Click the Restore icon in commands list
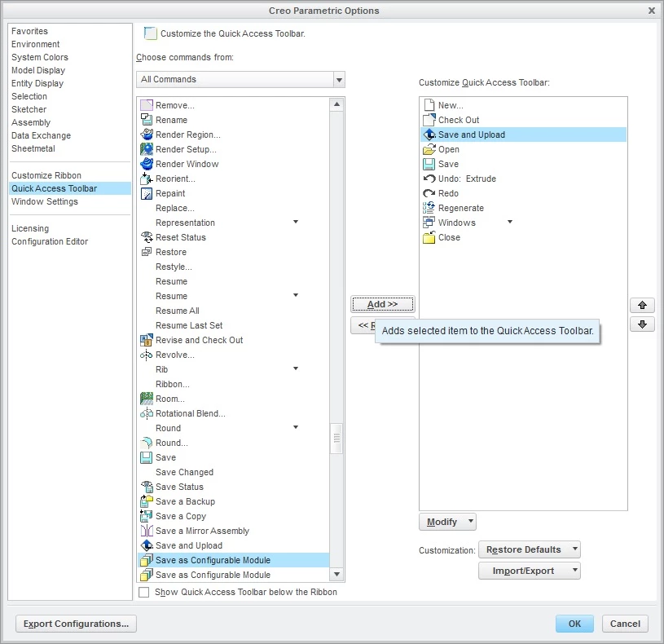Image resolution: width=664 pixels, height=644 pixels. (x=146, y=252)
